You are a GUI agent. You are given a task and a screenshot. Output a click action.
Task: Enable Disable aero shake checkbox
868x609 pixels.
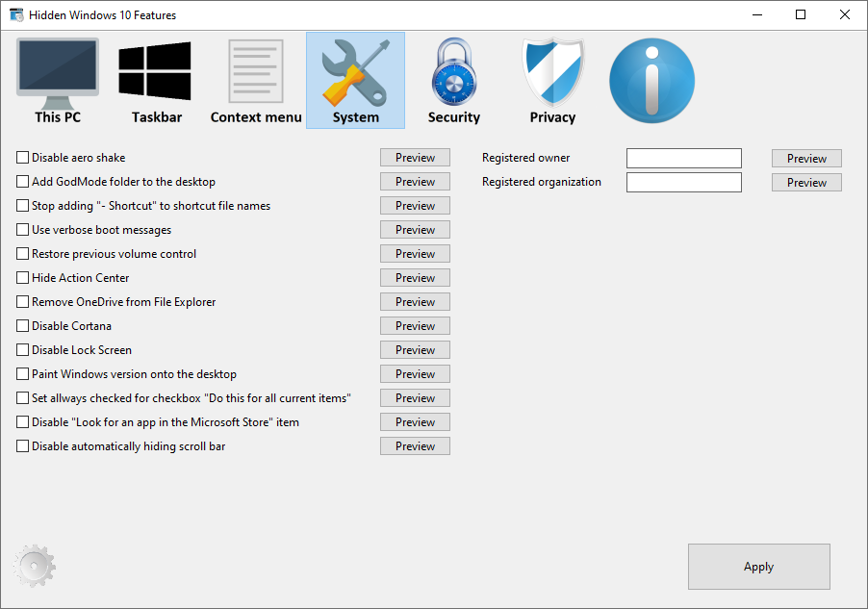click(x=71, y=158)
